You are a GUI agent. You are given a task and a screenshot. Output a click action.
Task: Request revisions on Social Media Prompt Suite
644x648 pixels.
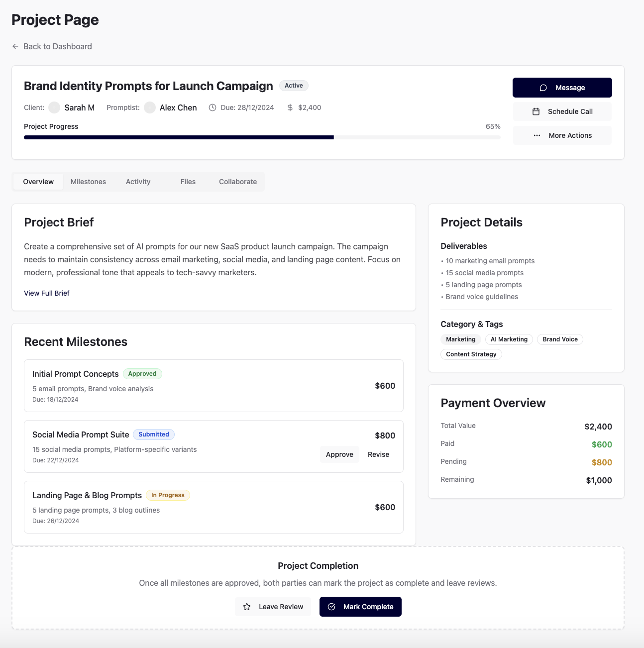coord(378,454)
